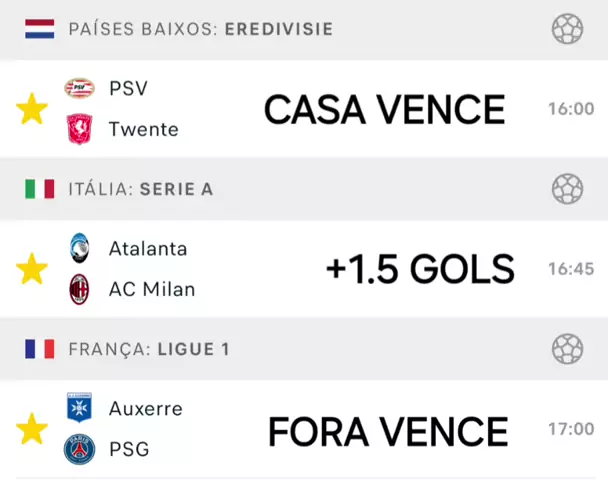608x480 pixels.
Task: Click the Italy flag icon
Action: click(x=40, y=189)
